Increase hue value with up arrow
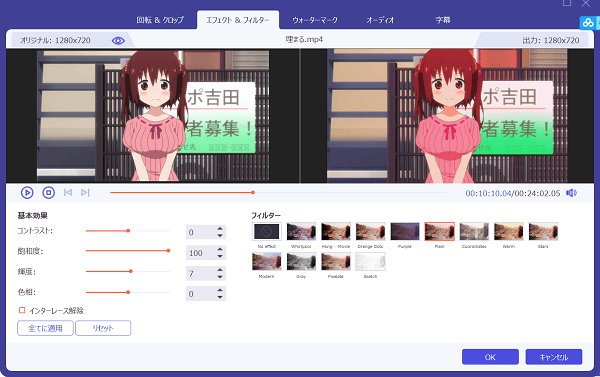The width and height of the screenshot is (600, 377). point(220,291)
